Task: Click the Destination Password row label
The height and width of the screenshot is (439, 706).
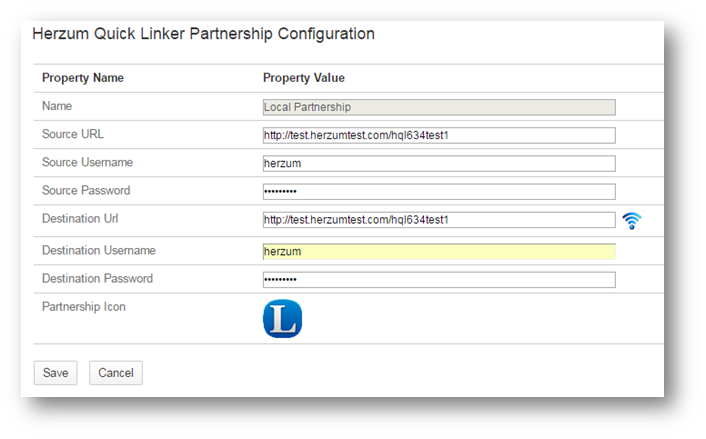Action: pyautogui.click(x=97, y=278)
